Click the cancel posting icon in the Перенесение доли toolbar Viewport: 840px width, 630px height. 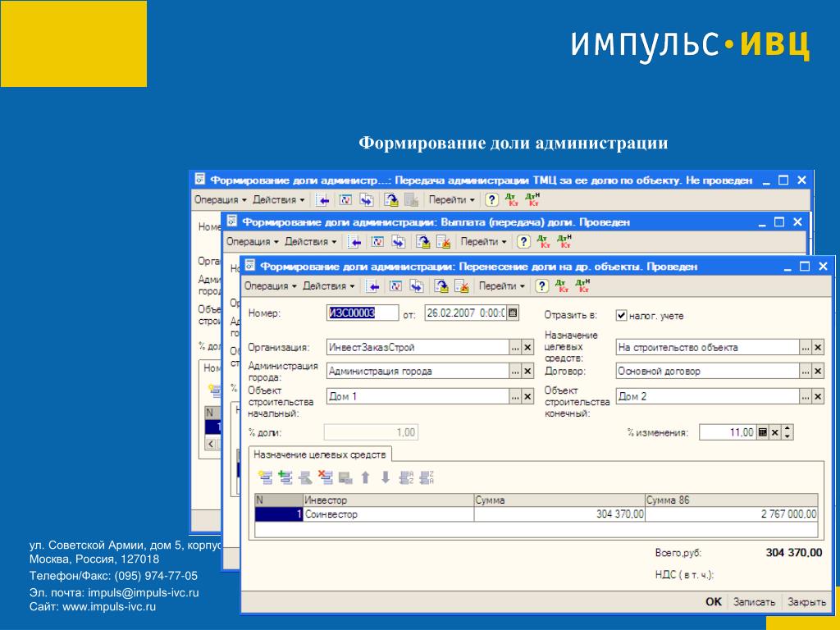pos(461,286)
